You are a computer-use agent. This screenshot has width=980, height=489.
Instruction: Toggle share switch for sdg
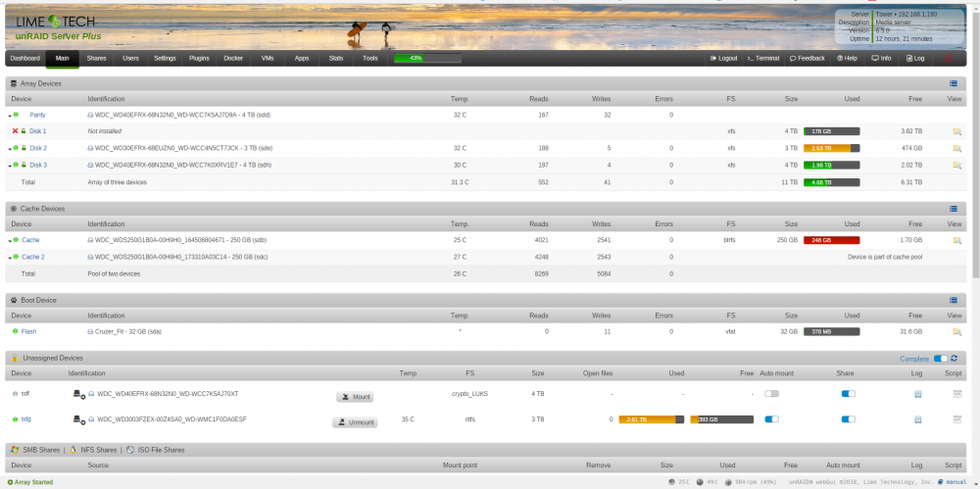(x=848, y=419)
